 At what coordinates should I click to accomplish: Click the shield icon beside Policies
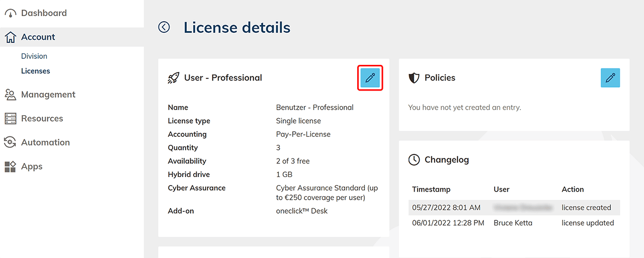tap(414, 78)
